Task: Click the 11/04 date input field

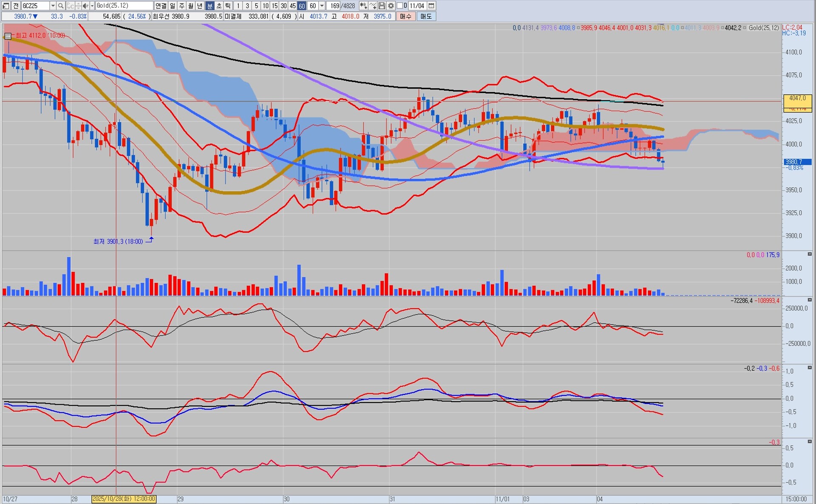Action: coord(417,6)
